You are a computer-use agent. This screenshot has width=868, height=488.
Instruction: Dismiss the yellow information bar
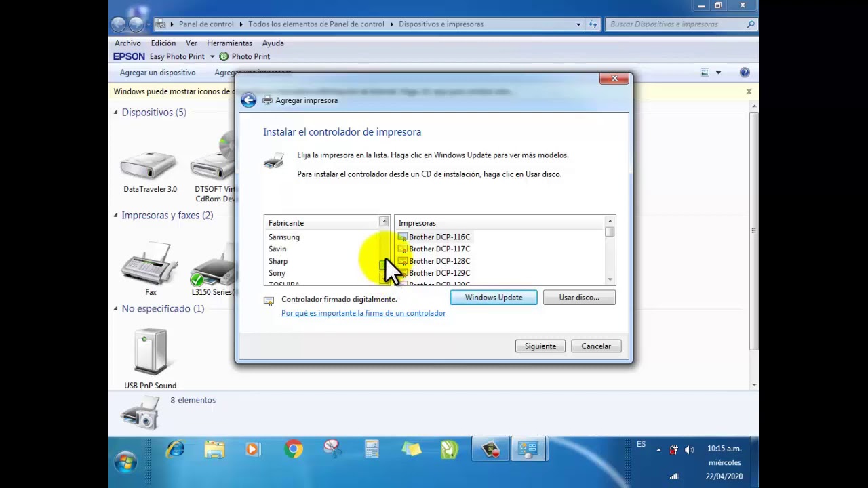click(749, 91)
